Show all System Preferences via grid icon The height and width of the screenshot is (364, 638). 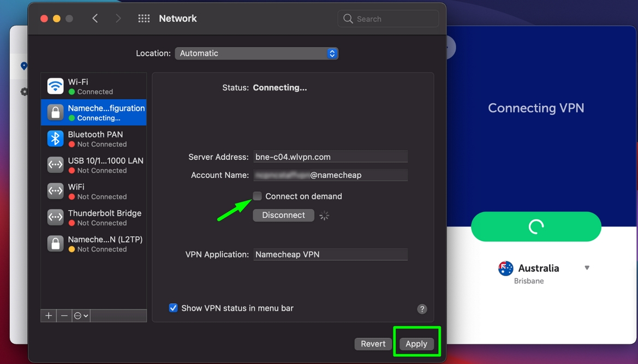144,19
